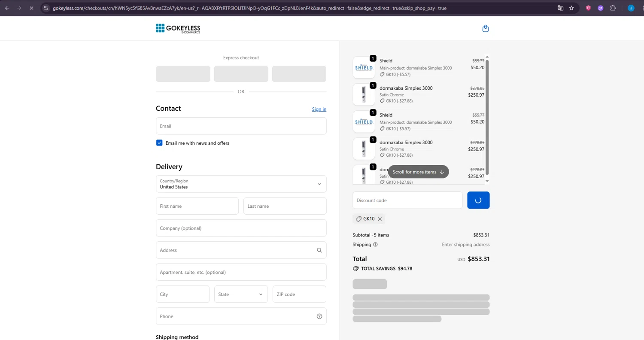
Task: Click the "Enter shipping address" text
Action: click(466, 245)
